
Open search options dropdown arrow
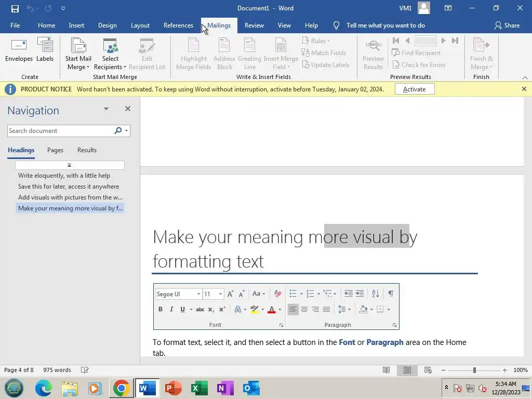click(x=127, y=130)
